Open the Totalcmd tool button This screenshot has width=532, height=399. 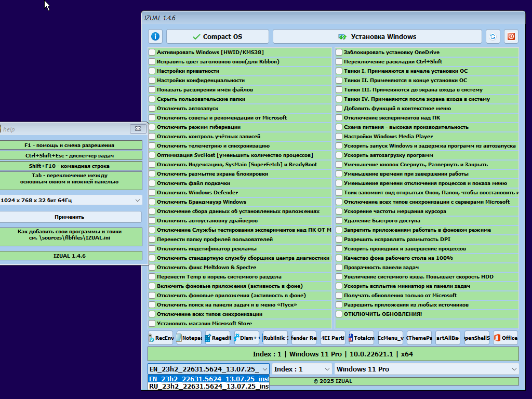point(362,338)
